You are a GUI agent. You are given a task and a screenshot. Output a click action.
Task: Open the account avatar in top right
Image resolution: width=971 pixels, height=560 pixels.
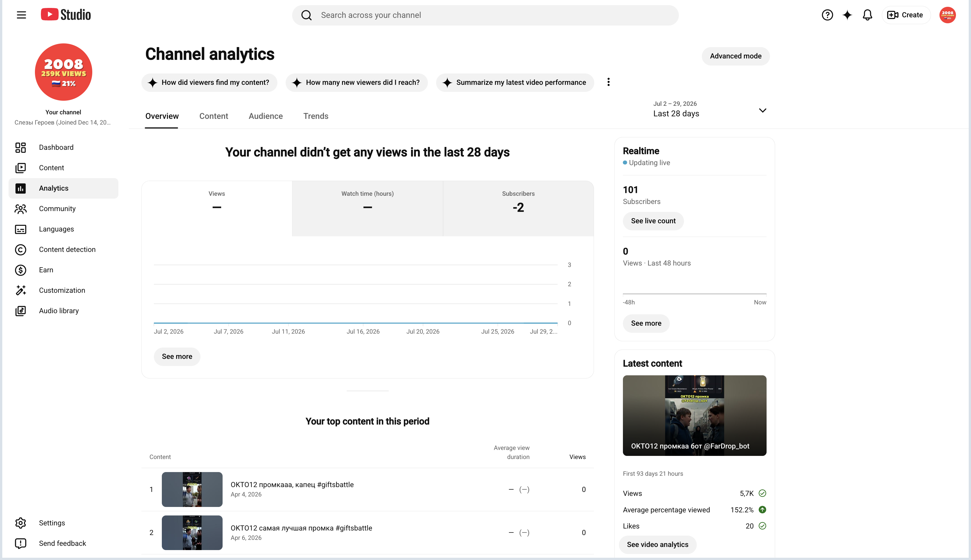(x=947, y=15)
